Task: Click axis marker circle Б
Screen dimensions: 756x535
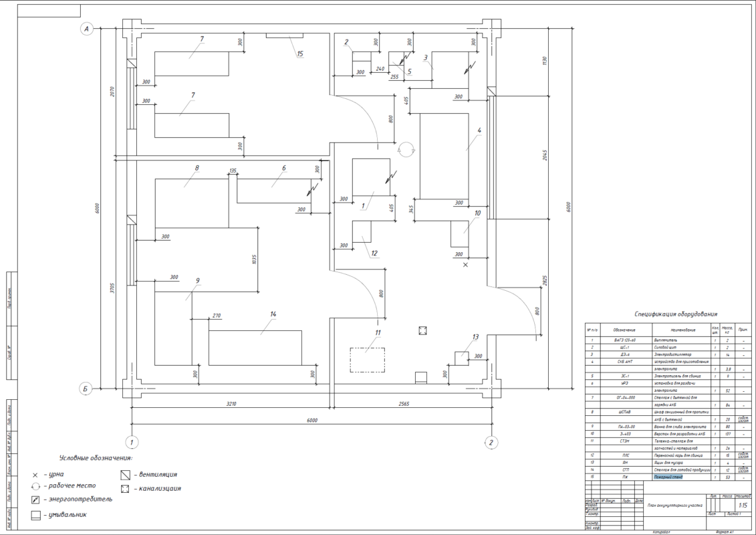Action: (85, 389)
